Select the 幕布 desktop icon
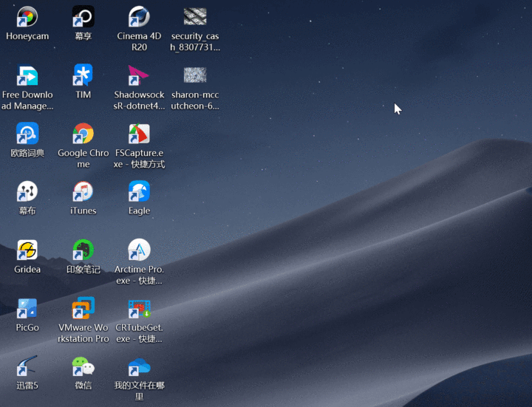532x407 pixels. pos(27,191)
